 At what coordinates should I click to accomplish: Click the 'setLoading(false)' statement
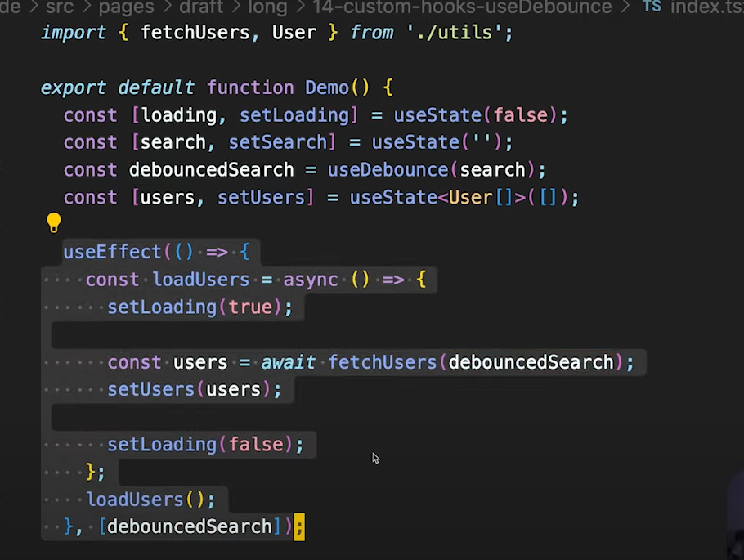pos(205,445)
